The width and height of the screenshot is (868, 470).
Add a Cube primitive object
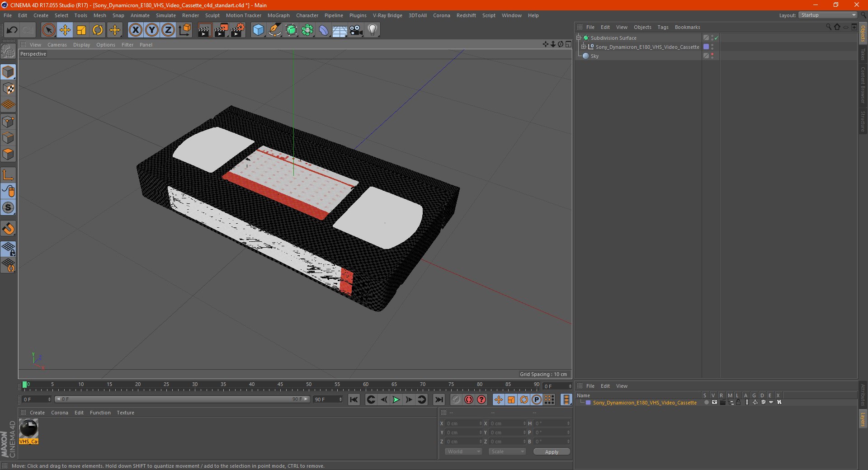point(258,30)
